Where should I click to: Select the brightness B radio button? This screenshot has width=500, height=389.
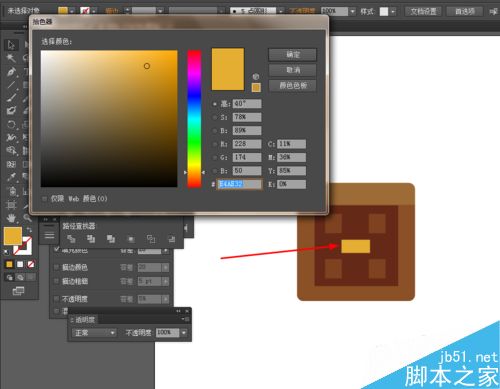pos(215,131)
